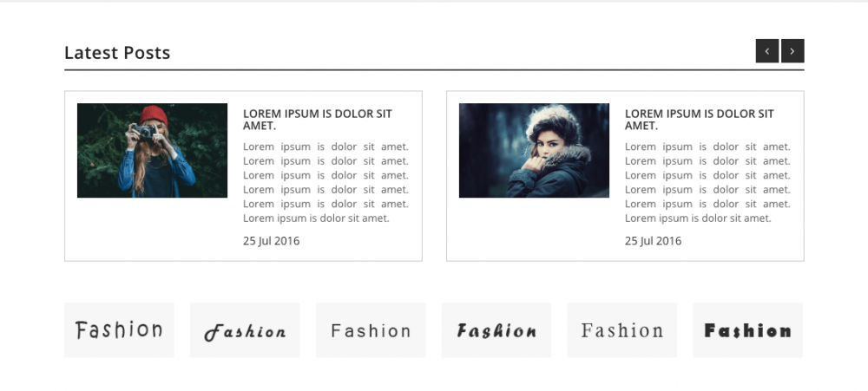Image resolution: width=868 pixels, height=391 pixels.
Task: Select fifth Fashion logo in serif font
Action: (x=622, y=330)
